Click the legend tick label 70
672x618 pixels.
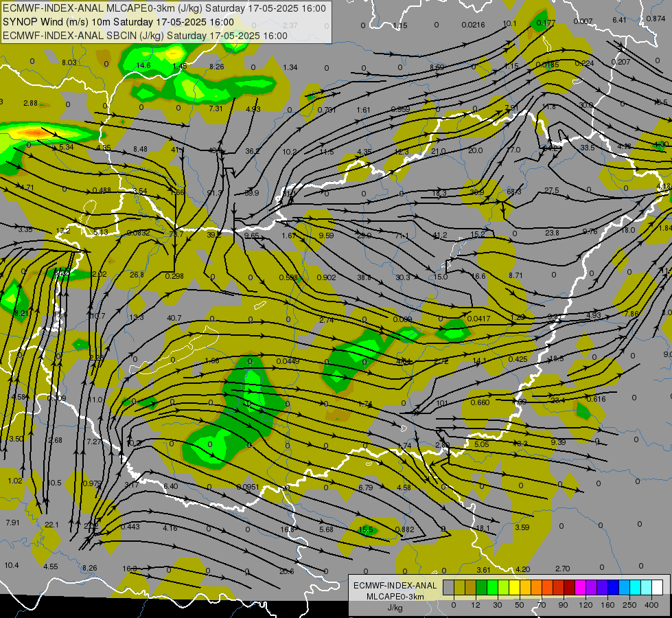tap(542, 605)
